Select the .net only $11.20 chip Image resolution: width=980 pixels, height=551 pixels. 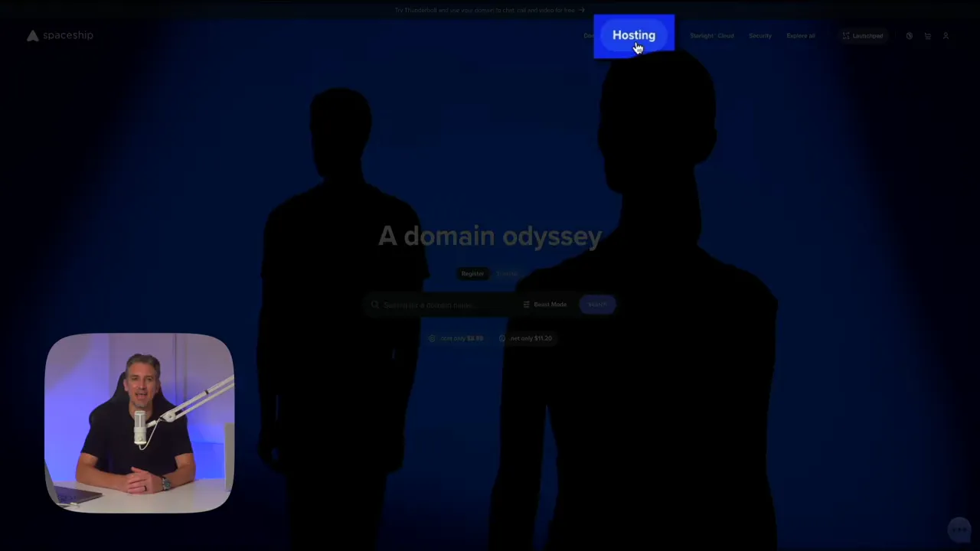[x=525, y=338]
